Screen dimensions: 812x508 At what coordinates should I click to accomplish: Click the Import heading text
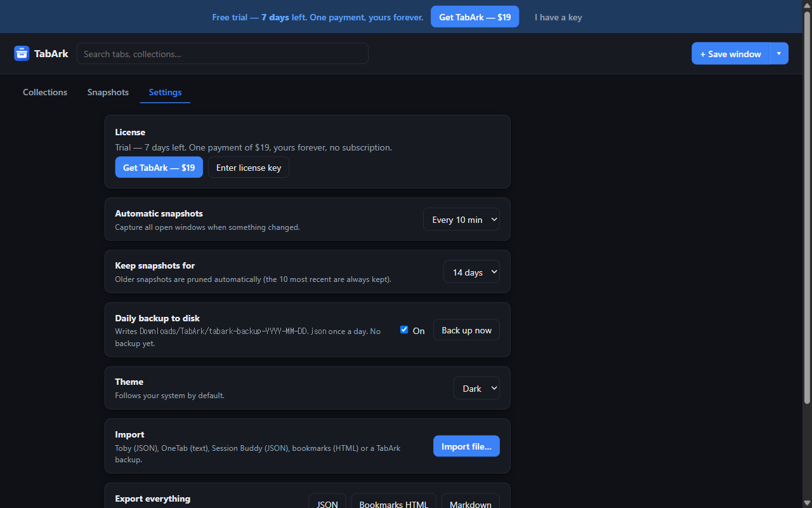129,434
